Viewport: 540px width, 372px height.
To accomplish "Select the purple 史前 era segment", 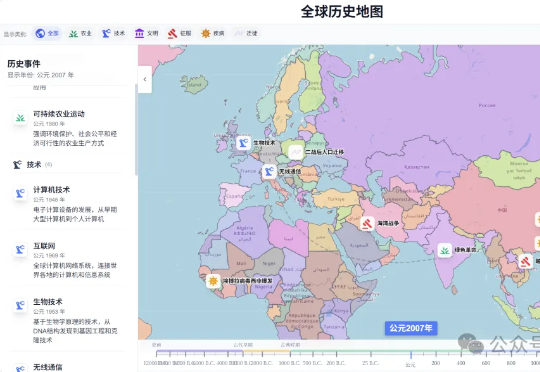I will pyautogui.click(x=200, y=351).
